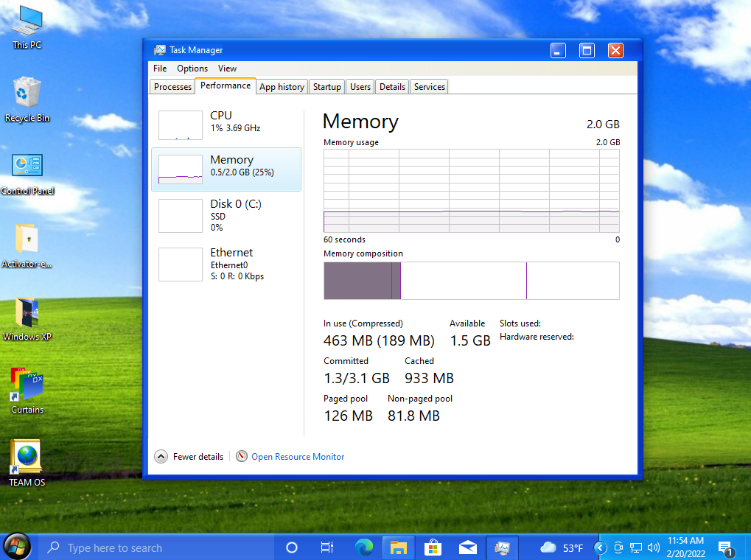
Task: Open the This PC desktop icon
Action: coord(27,28)
